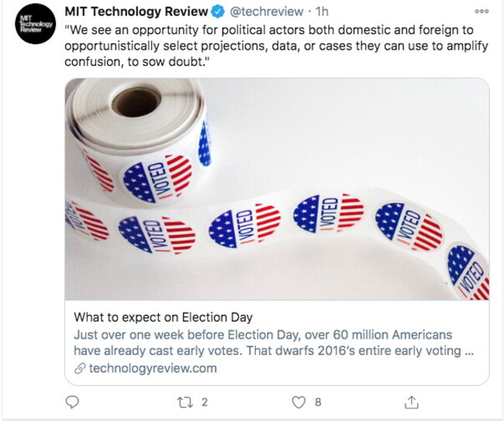This screenshot has height=421, width=504.
Task: Click the chain link icon beside technologyreview.com
Action: 79,369
